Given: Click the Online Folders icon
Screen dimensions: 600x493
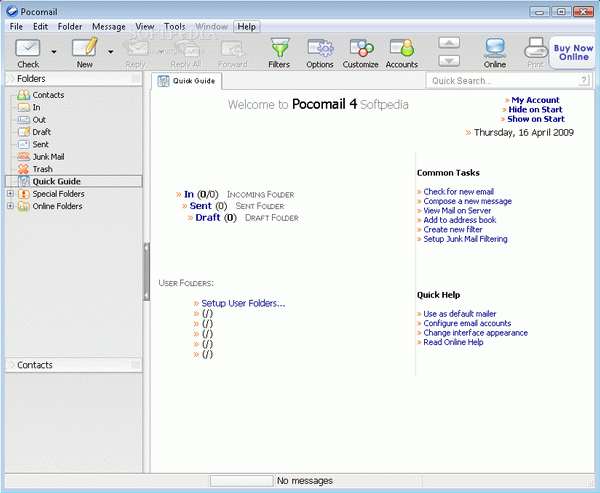Looking at the screenshot, I should 24,206.
